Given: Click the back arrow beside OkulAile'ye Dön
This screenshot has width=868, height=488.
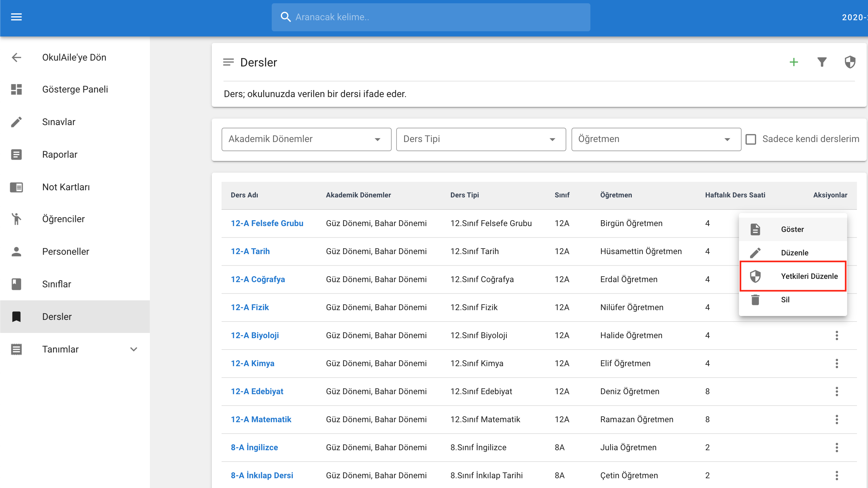Looking at the screenshot, I should pos(16,57).
